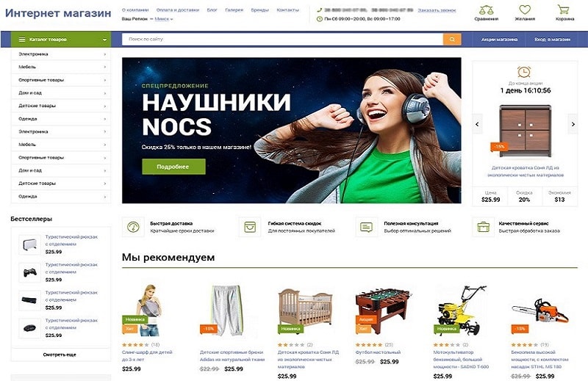Open the Сравнения scales icon
Viewport: 588px width, 381px height.
(487, 10)
